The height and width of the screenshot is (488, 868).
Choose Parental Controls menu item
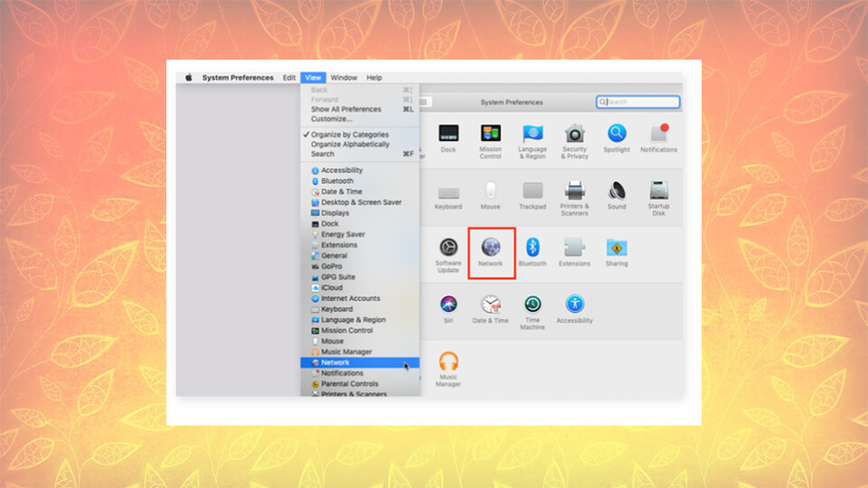click(x=360, y=384)
